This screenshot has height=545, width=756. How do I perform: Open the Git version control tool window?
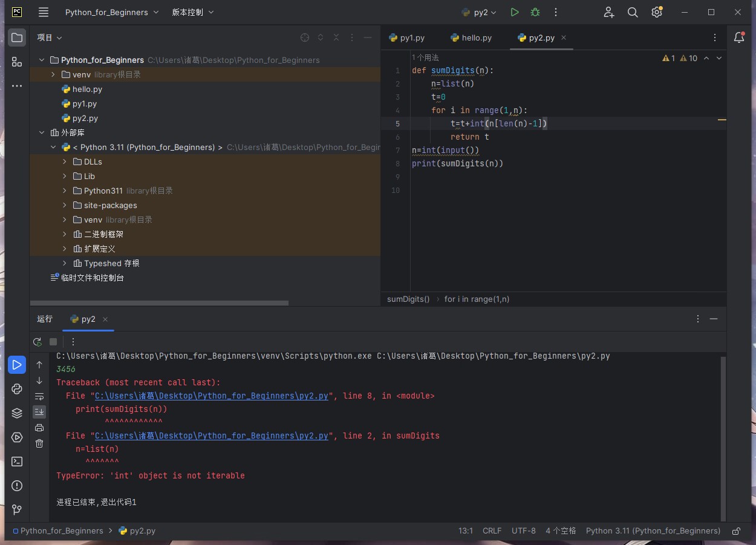[x=17, y=509]
